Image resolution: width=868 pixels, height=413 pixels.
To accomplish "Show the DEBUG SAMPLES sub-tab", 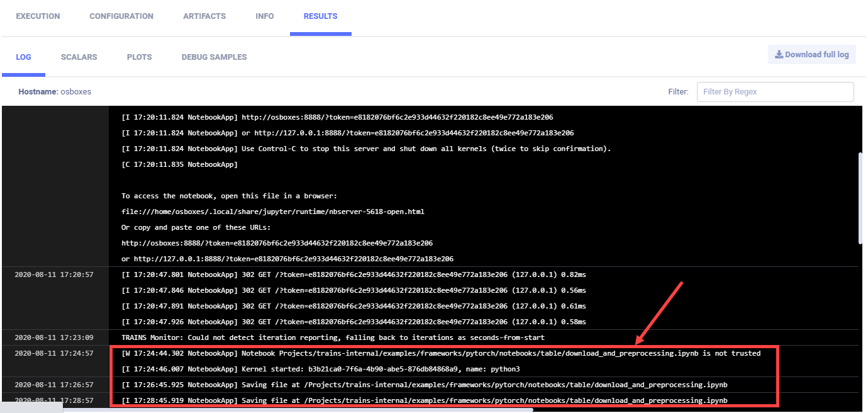I will pos(214,57).
